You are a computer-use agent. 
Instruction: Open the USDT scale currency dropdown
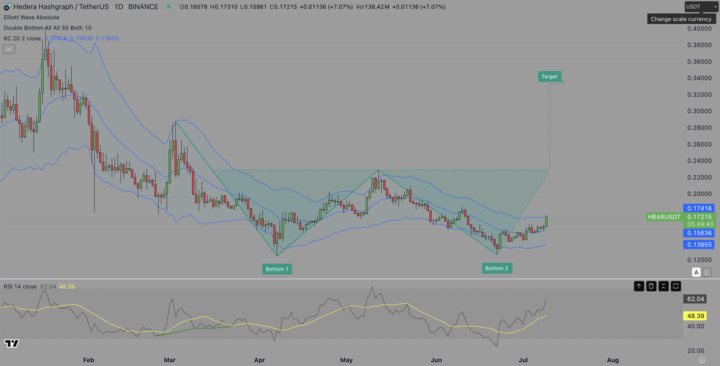pos(701,7)
